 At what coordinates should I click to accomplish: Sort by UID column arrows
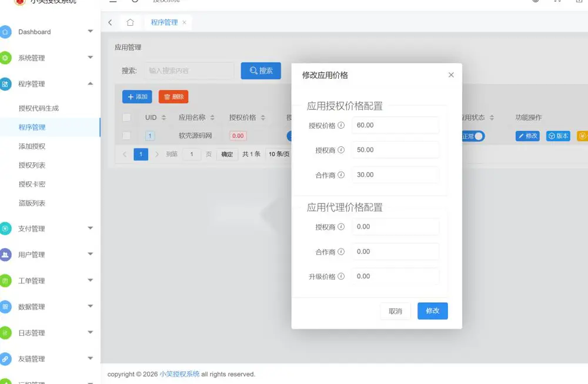click(163, 118)
